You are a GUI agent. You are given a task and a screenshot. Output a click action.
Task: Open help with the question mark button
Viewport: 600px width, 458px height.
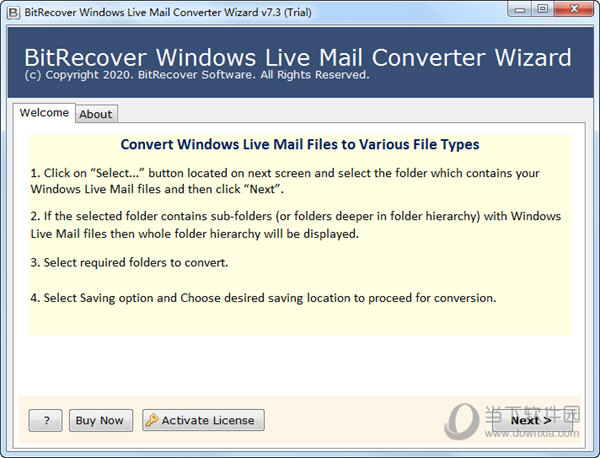(x=46, y=420)
